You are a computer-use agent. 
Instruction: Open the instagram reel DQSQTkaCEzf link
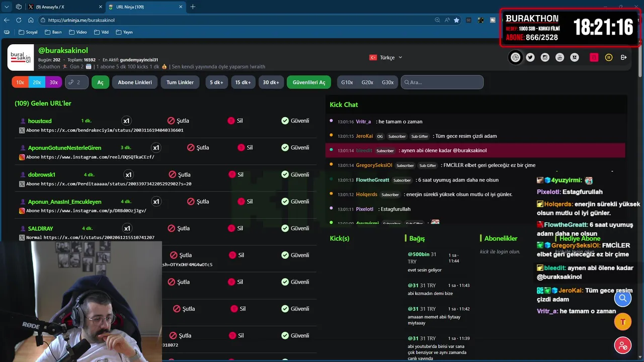(98, 157)
